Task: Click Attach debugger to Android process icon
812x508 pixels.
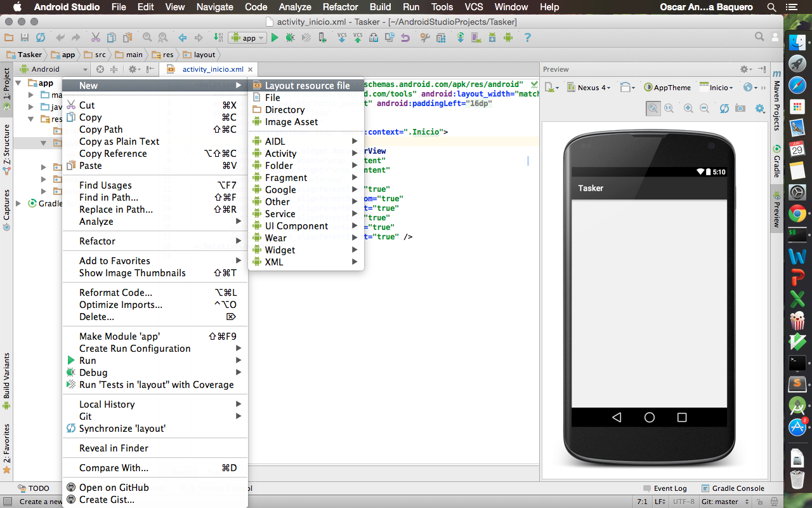Action: 323,38
